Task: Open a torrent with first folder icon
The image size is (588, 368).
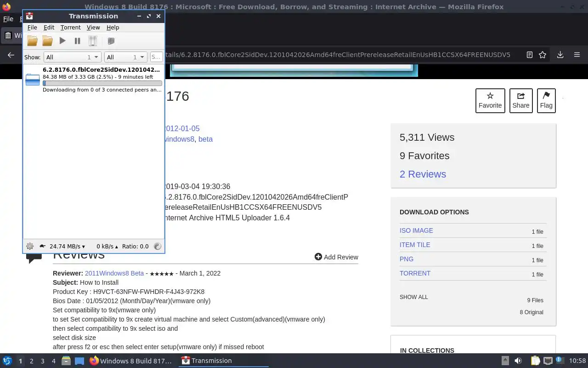Action: (32, 41)
